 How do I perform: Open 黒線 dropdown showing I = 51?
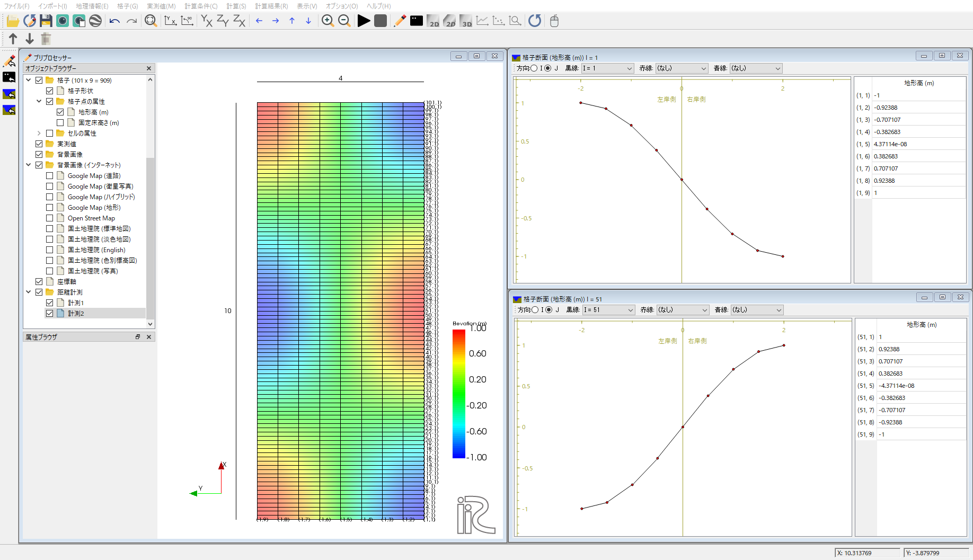(608, 310)
